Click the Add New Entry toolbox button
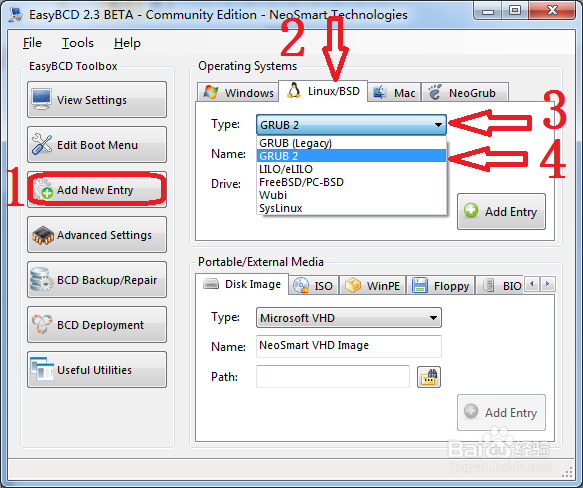583x488 pixels. pos(97,190)
